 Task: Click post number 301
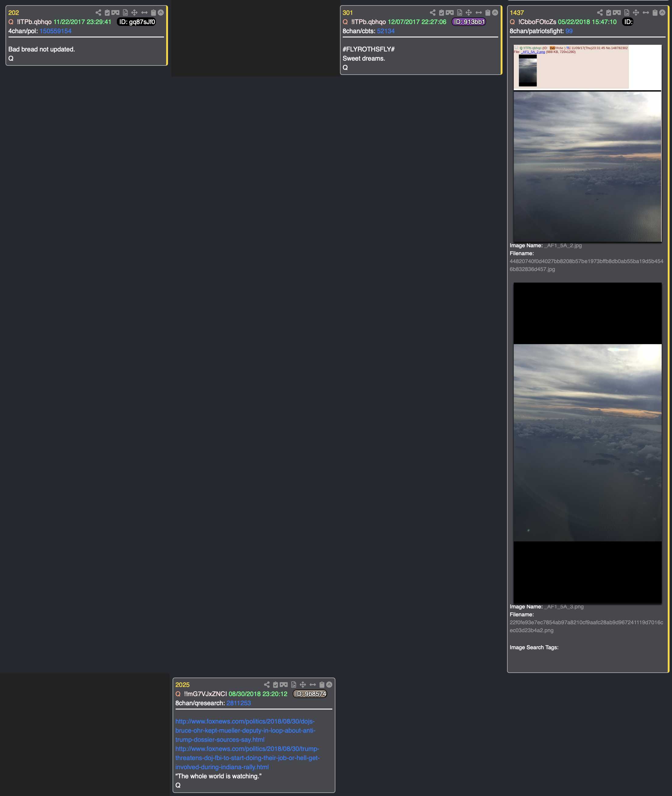[x=348, y=12]
